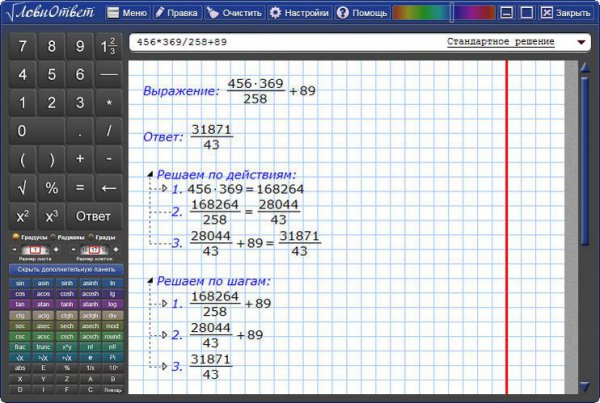
Task: Click the tanh function button
Action: pyautogui.click(x=67, y=304)
